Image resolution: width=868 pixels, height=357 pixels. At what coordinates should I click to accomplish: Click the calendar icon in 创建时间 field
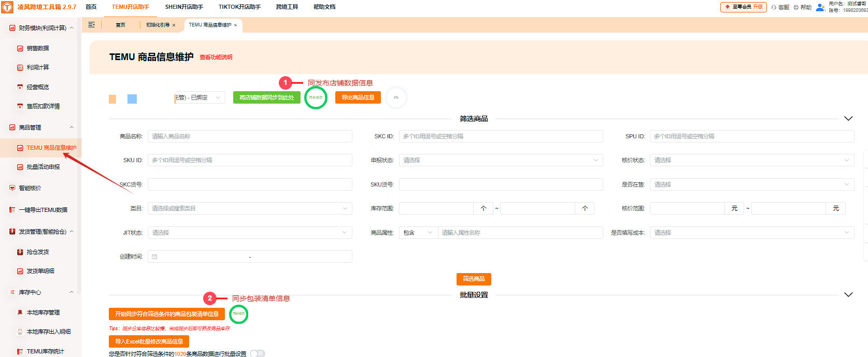154,256
